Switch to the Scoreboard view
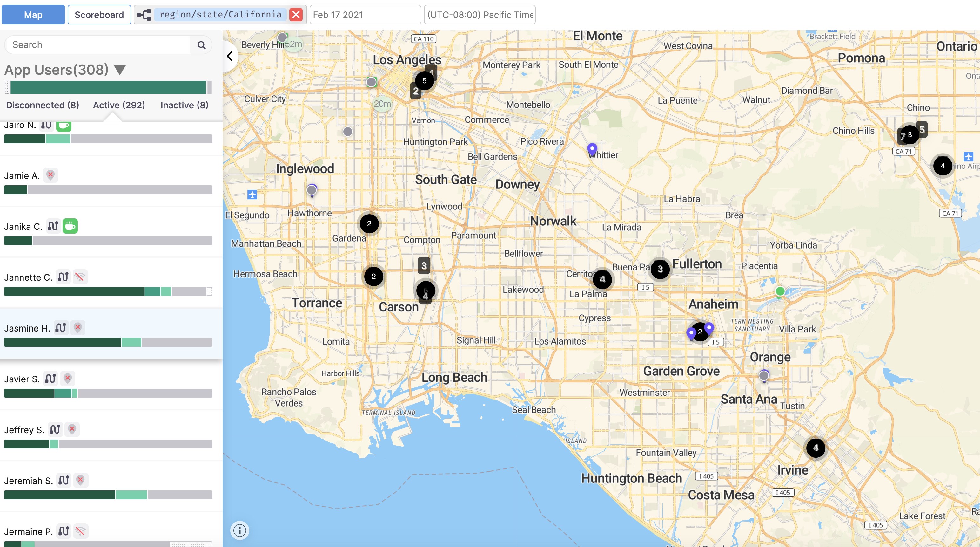This screenshot has width=980, height=547. [99, 15]
